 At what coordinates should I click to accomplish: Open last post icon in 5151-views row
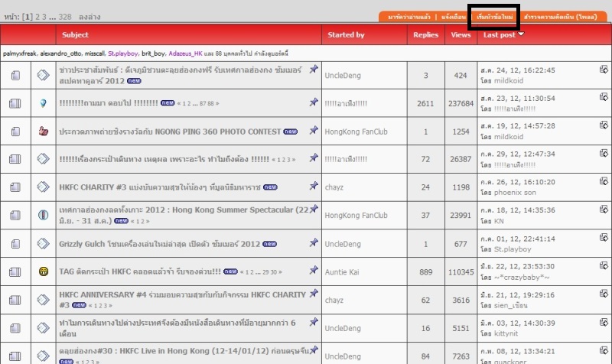tap(604, 322)
